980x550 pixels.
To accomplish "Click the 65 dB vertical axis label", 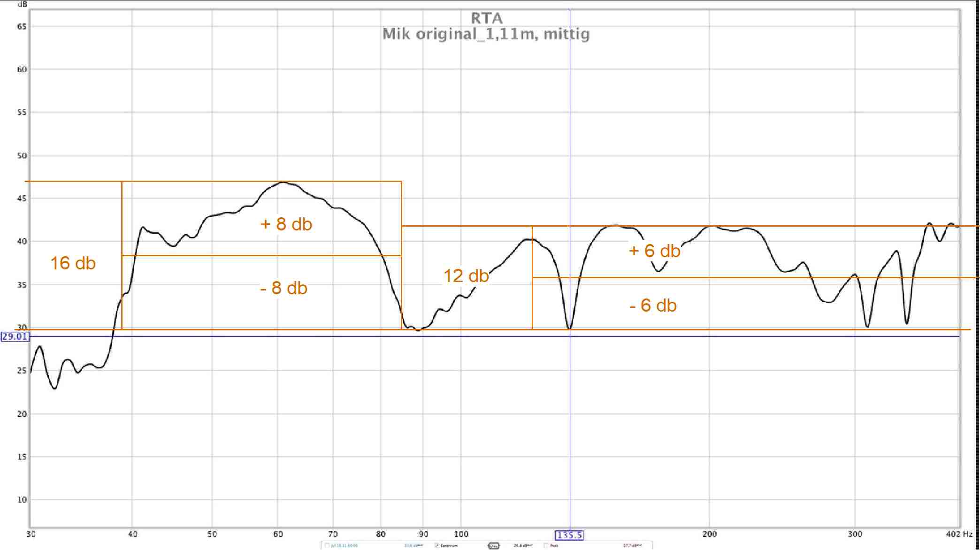I will tap(22, 27).
